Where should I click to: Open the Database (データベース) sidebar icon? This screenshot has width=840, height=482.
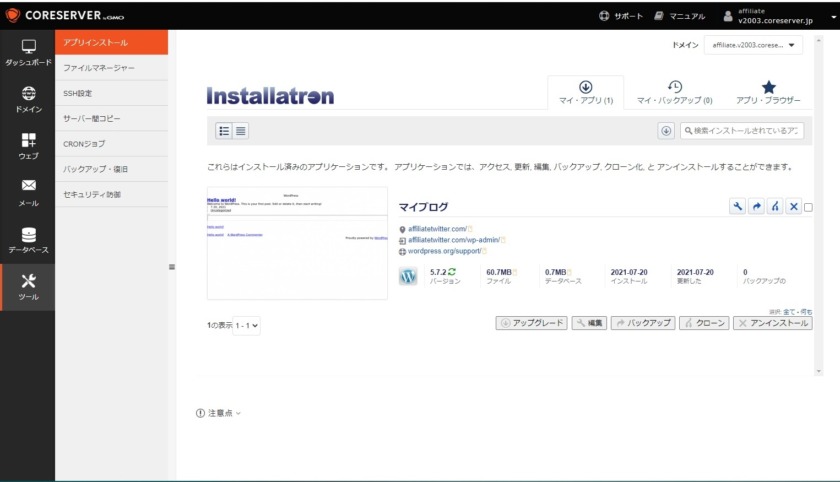(28, 240)
